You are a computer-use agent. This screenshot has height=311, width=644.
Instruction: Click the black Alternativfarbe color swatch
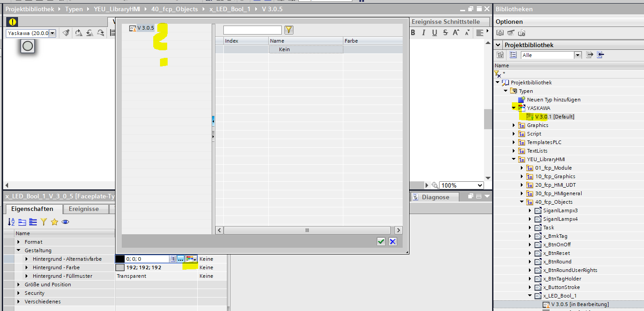tap(120, 259)
